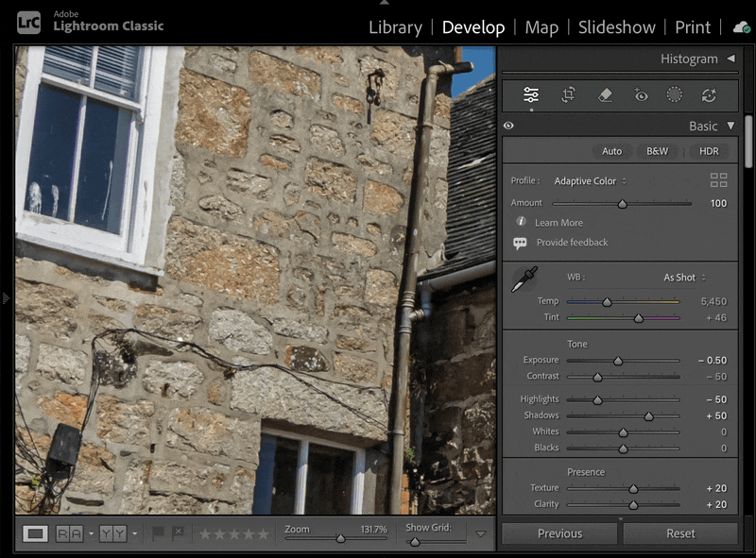Select the Remove eraser tool

point(605,94)
